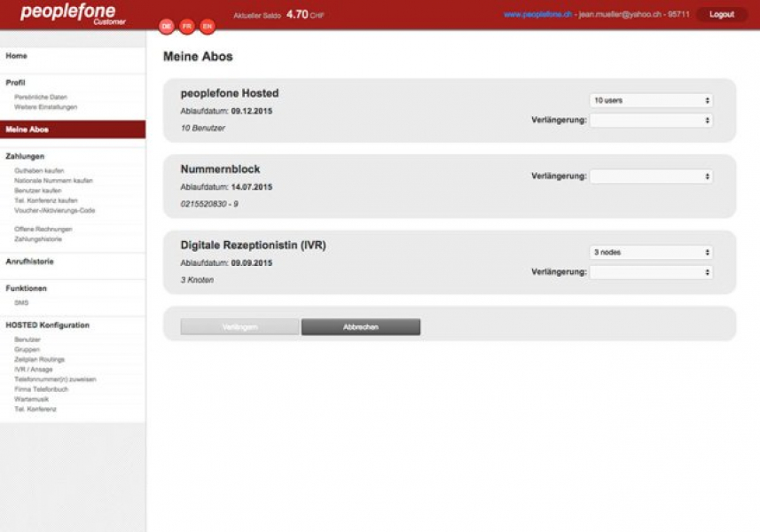Open the HOSTED Konfiguration section
The image size is (760, 532).
(x=48, y=325)
